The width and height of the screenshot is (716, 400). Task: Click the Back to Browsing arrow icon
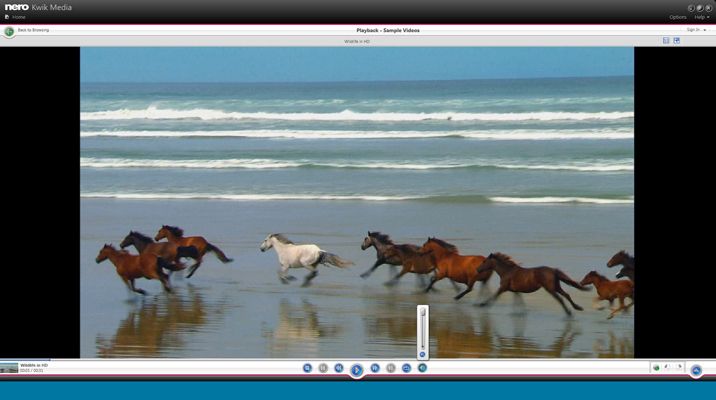tap(9, 31)
